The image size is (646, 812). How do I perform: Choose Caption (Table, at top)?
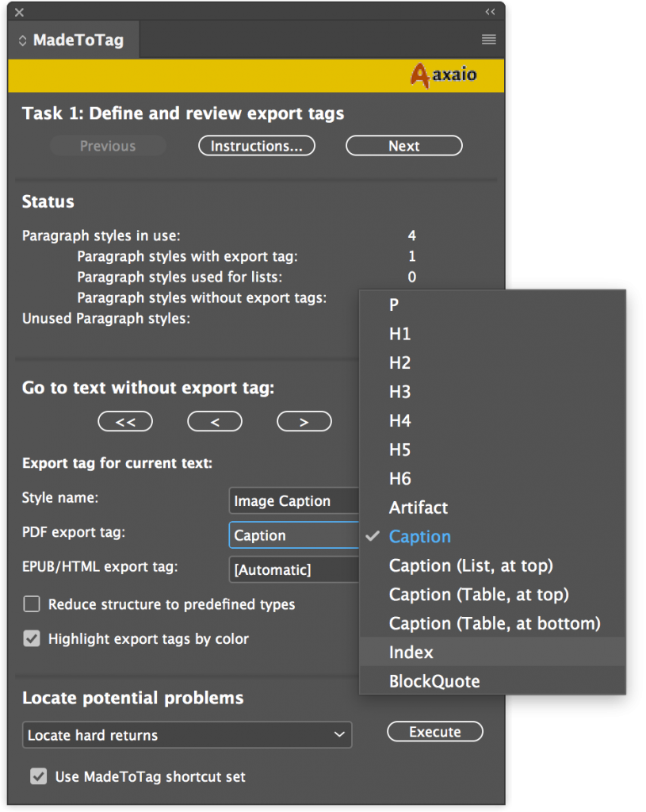coord(493,595)
